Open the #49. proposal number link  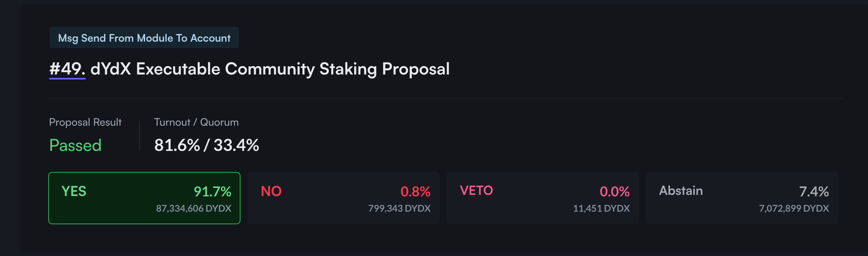[x=67, y=69]
